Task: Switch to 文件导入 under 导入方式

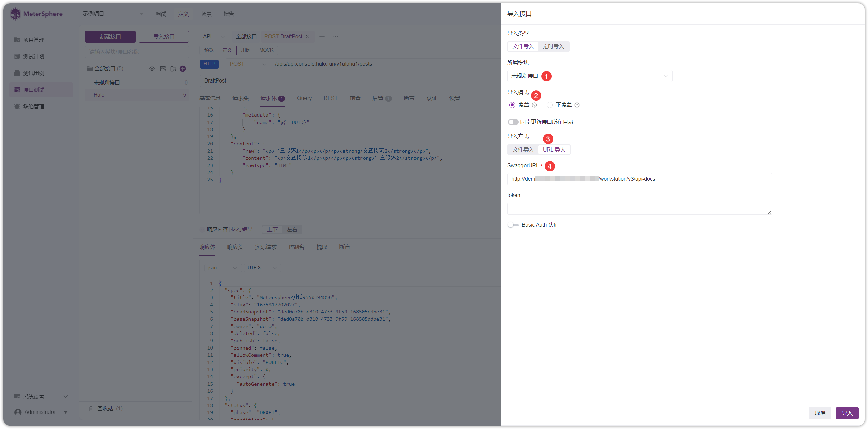Action: click(x=522, y=150)
